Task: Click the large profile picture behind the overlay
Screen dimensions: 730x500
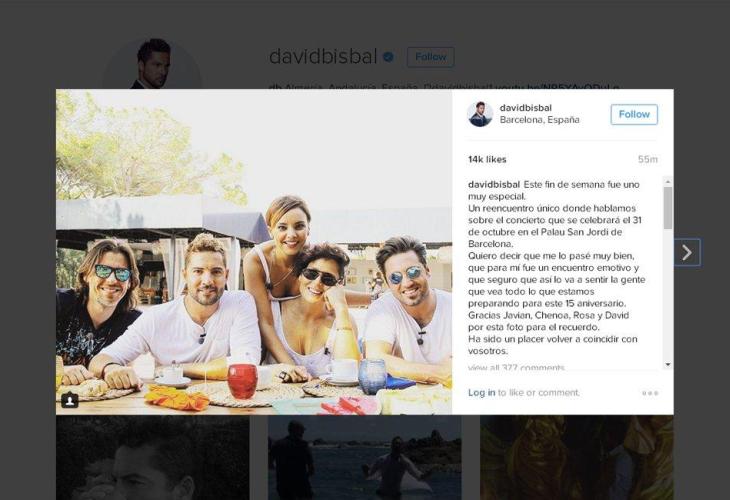Action: [152, 64]
